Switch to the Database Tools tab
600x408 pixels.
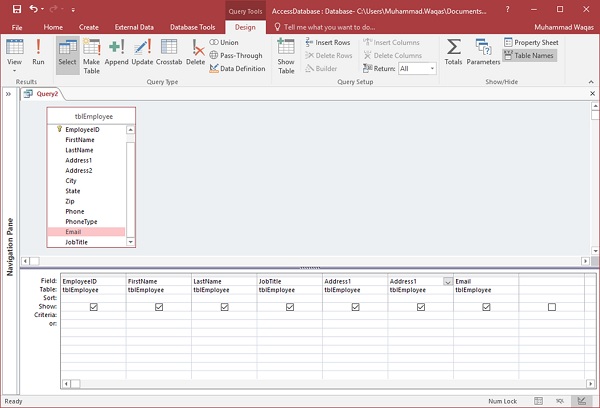click(x=193, y=27)
